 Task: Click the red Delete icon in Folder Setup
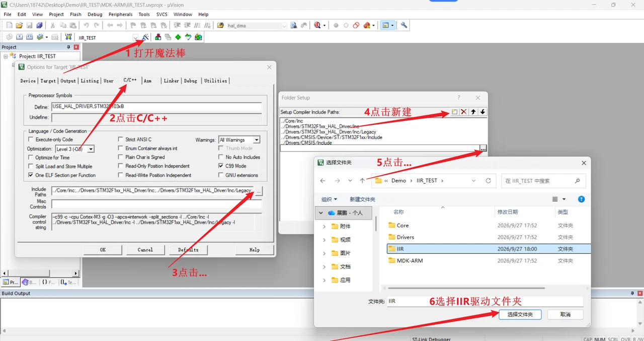click(464, 112)
